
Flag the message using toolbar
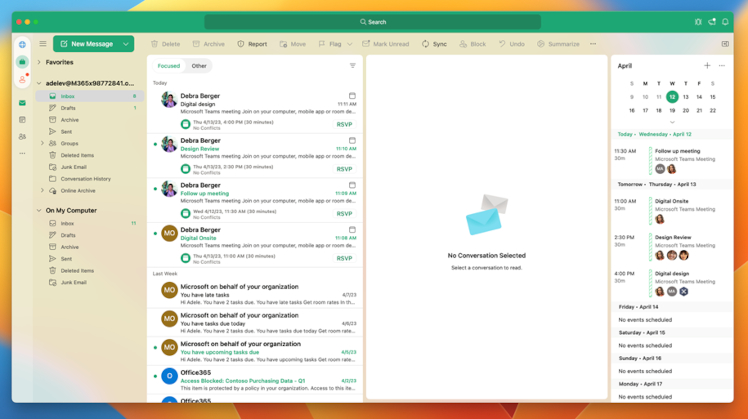(x=330, y=44)
